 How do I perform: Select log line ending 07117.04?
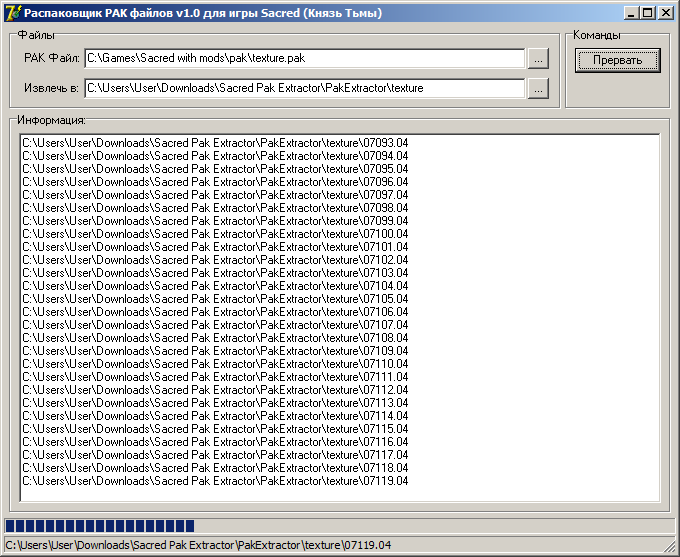215,455
